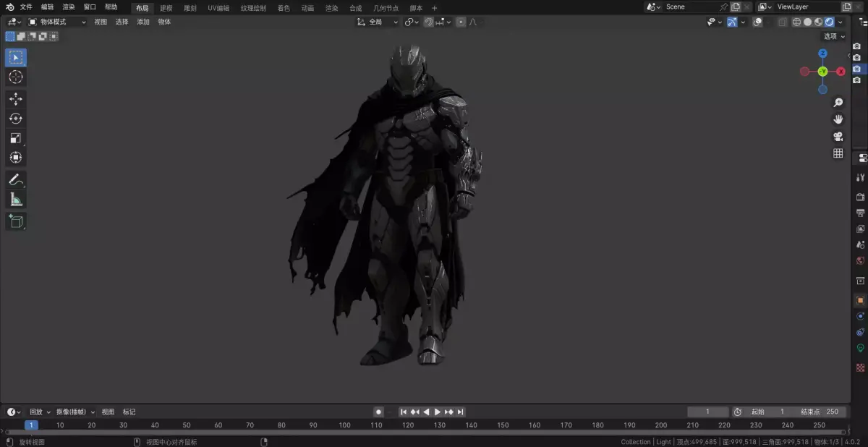Open the Window menu
The width and height of the screenshot is (868, 447).
point(89,7)
